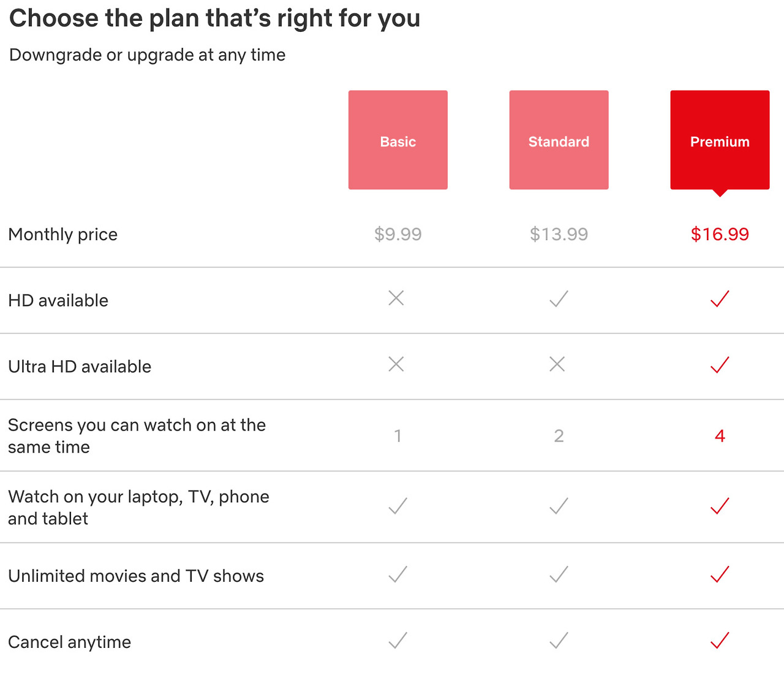Select the Standard plan

click(559, 140)
